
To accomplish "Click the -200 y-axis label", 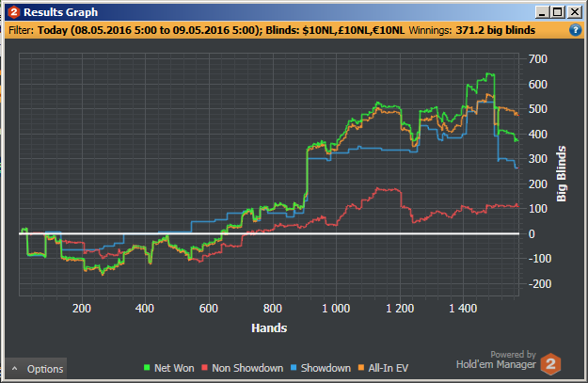I will pyautogui.click(x=540, y=283).
